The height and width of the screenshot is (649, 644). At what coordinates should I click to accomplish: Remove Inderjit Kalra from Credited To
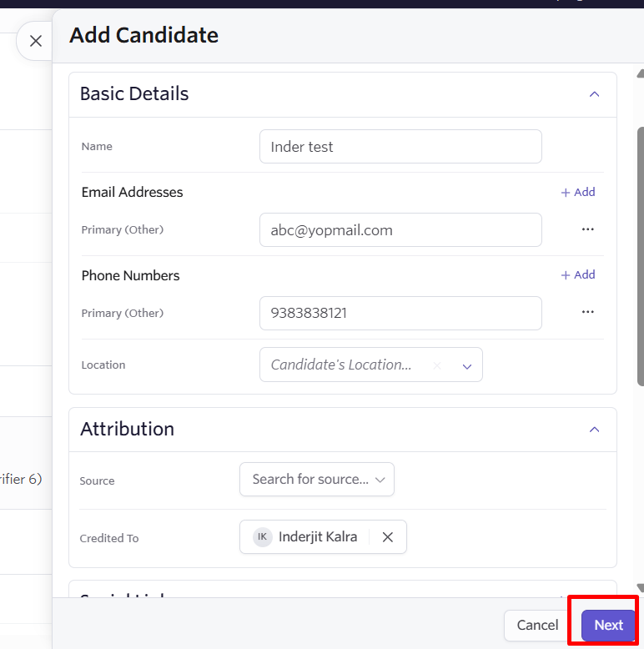coord(387,537)
